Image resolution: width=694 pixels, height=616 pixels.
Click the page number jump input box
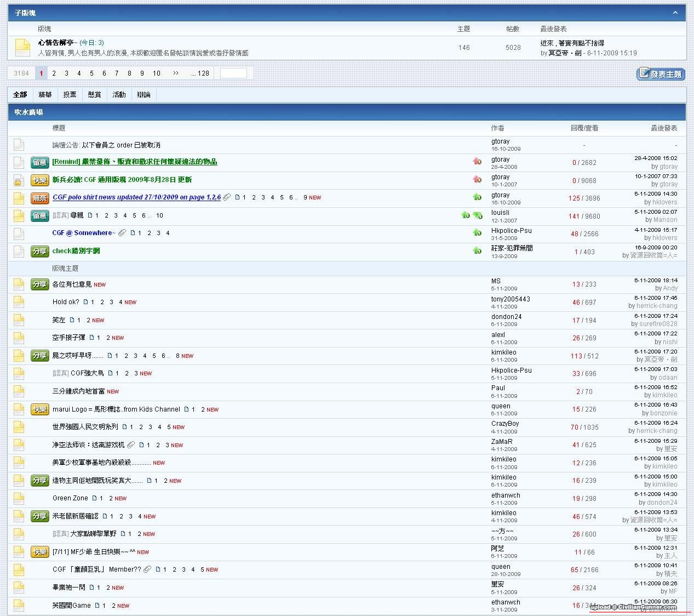coord(233,73)
